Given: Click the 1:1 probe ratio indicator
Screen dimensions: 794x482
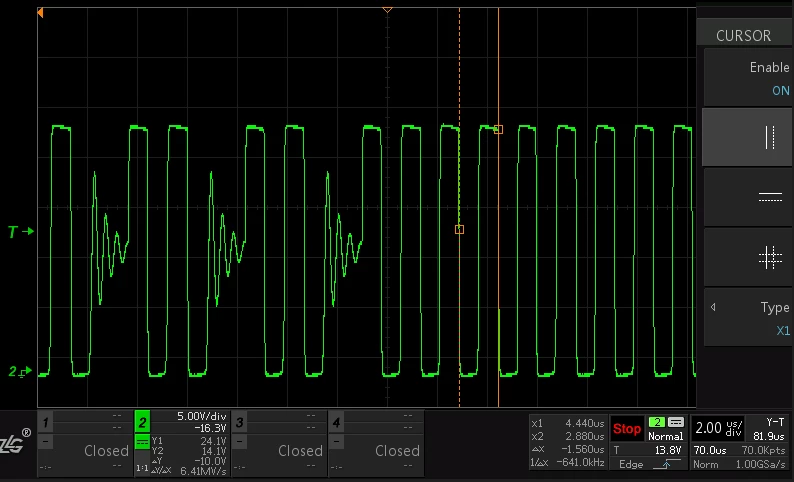Looking at the screenshot, I should click(142, 469).
